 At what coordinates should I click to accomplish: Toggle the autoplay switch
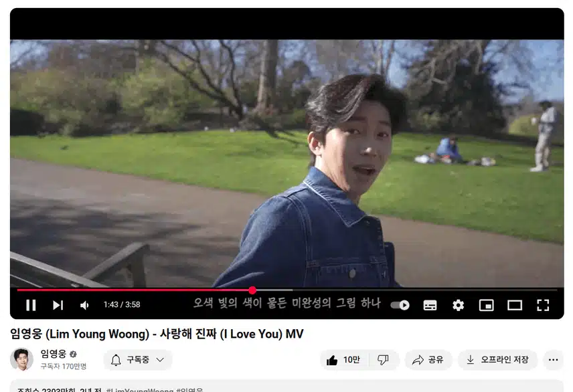400,305
